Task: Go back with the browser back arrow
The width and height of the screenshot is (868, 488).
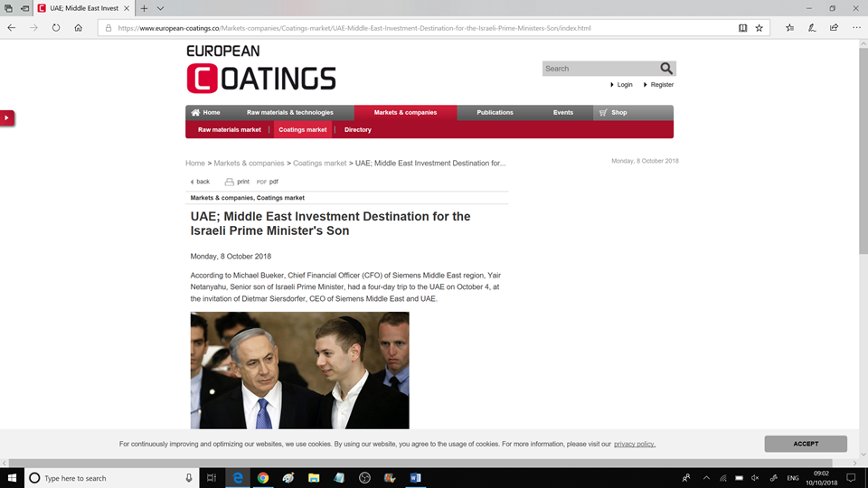Action: [x=12, y=28]
